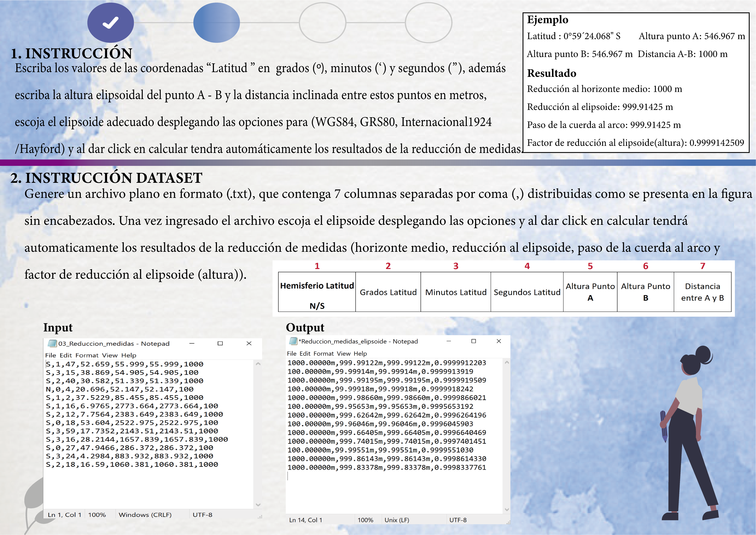Click scroll-up arrow in output Notepad
This screenshot has height=535, width=756.
(x=507, y=362)
